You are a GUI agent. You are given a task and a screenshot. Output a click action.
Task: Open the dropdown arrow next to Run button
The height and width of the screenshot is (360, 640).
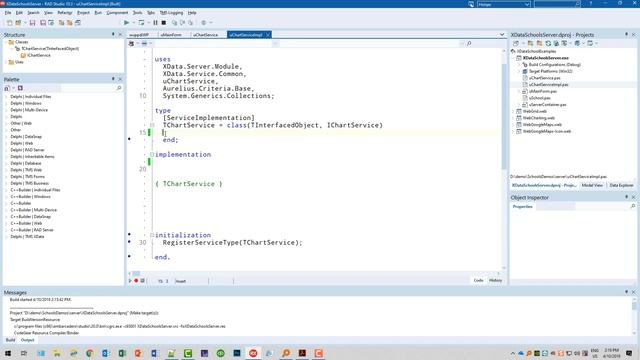pos(133,23)
